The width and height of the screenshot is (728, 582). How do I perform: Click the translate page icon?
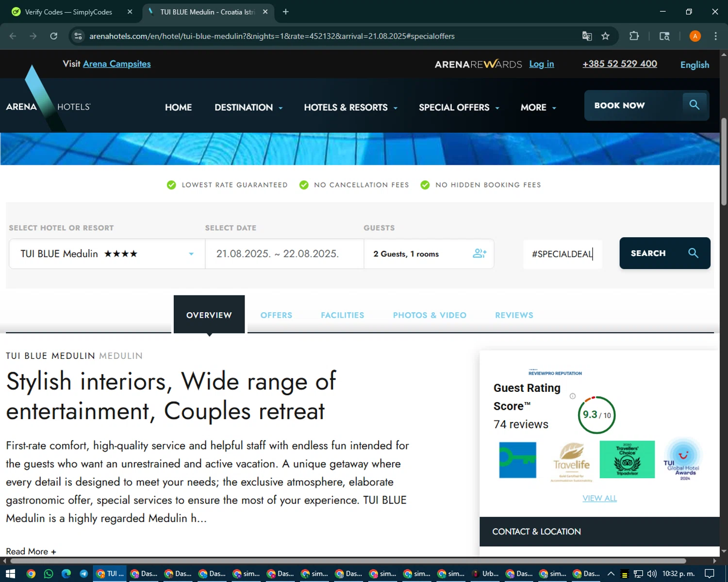[x=587, y=36]
